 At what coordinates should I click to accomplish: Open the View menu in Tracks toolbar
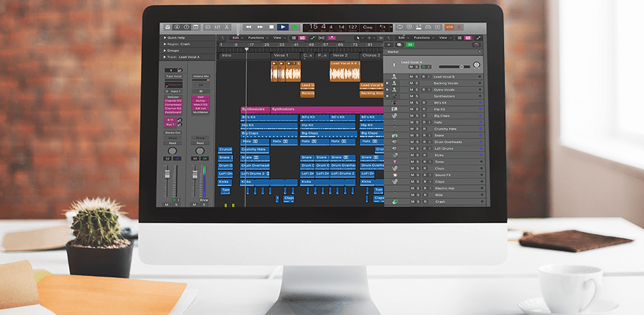(x=279, y=38)
